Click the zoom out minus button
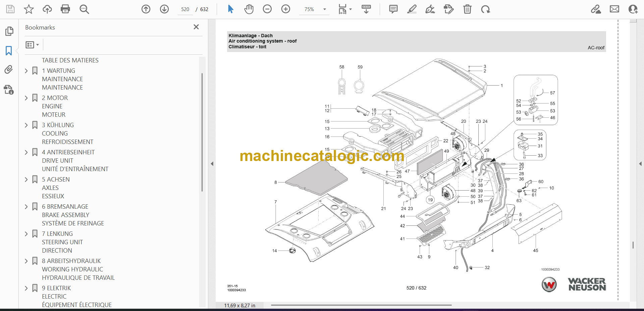 [x=267, y=9]
